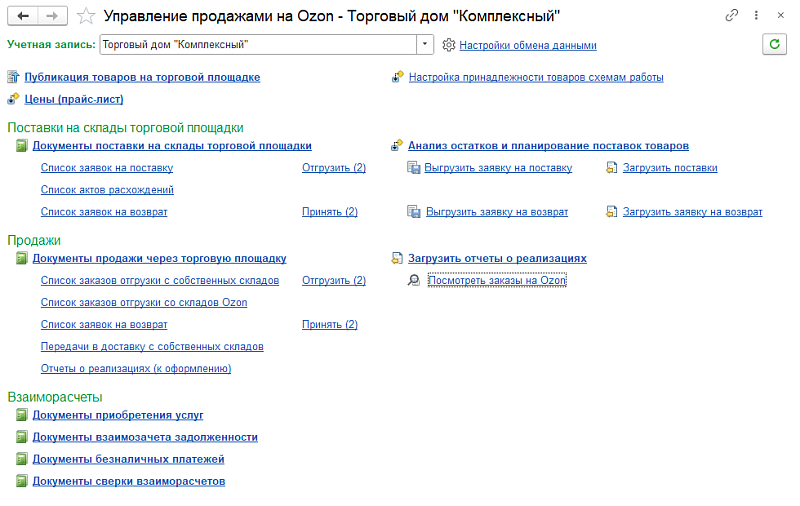Click the Учетная запись input field

coord(258,44)
